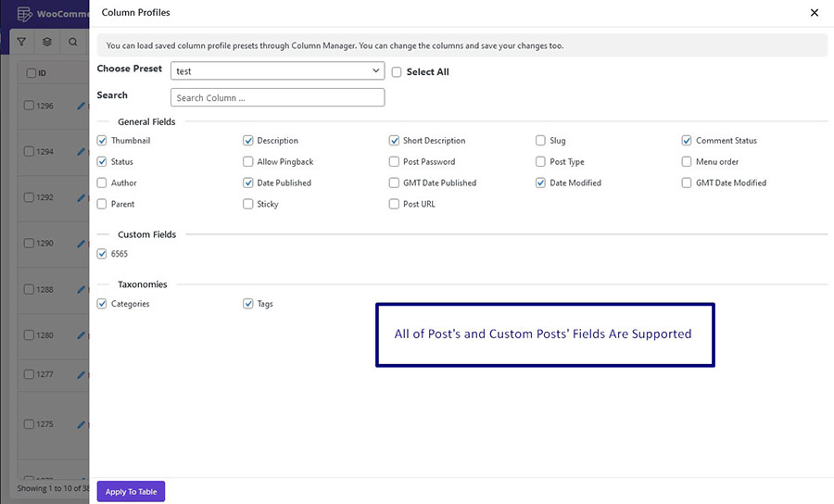
Task: Click the pencil edit icon for row 1277
Action: pos(81,374)
